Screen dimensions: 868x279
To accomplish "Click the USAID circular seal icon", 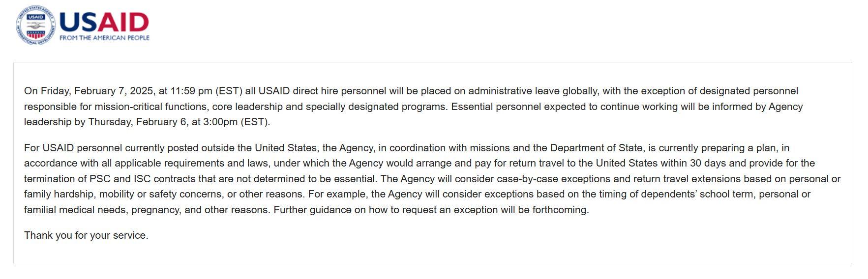I will [35, 26].
